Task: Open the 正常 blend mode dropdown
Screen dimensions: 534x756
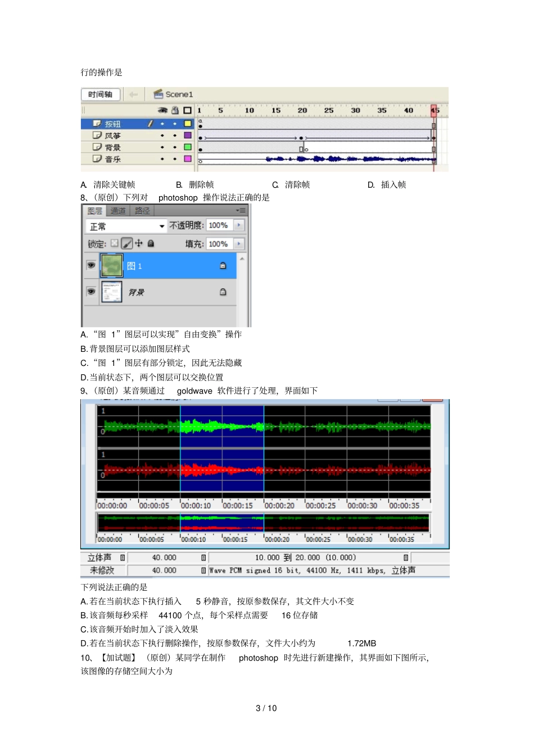Action: tap(126, 226)
